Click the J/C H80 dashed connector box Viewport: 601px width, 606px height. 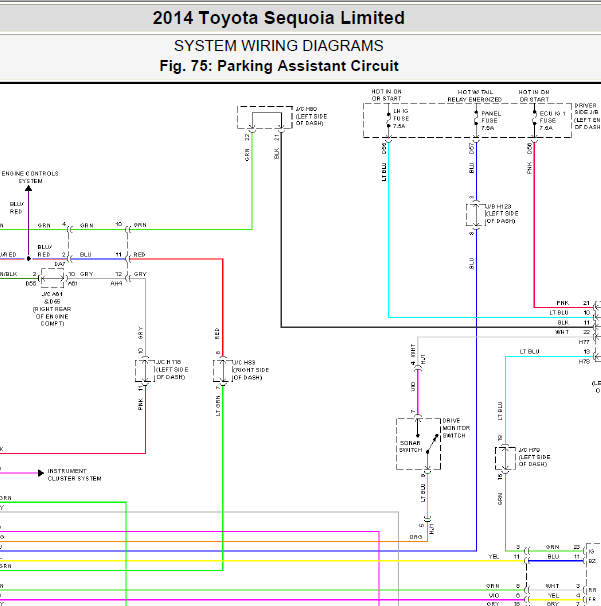click(x=265, y=117)
